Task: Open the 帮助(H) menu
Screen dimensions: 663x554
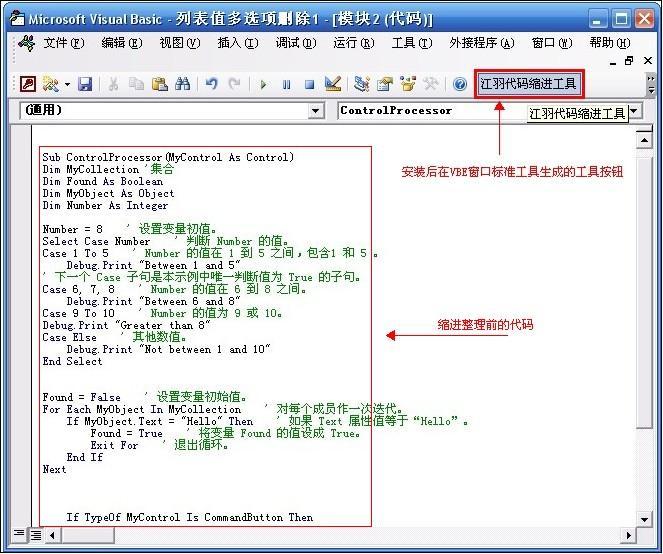Action: [610, 43]
